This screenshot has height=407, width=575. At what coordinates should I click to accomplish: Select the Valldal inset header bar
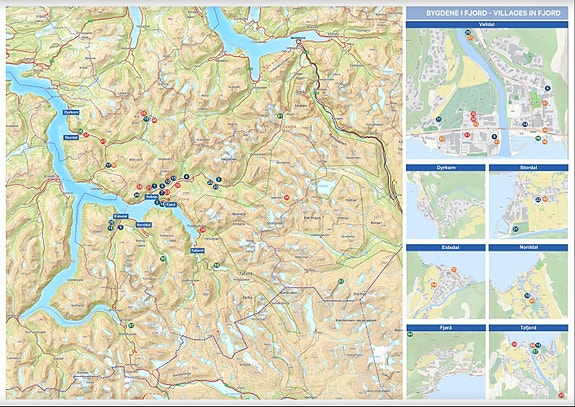pyautogui.click(x=487, y=25)
